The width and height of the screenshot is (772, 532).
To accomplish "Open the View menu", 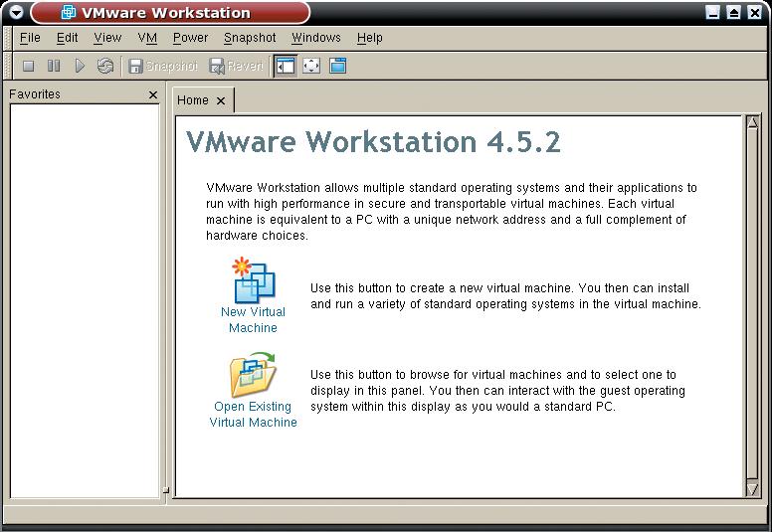I will tap(107, 38).
